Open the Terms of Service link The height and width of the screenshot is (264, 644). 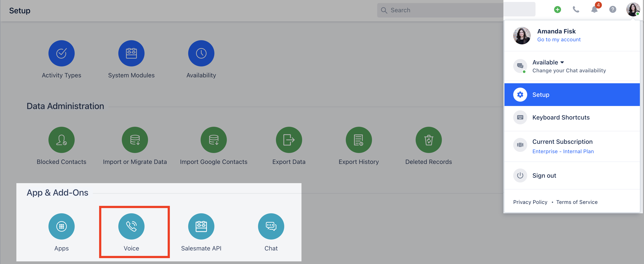[577, 202]
